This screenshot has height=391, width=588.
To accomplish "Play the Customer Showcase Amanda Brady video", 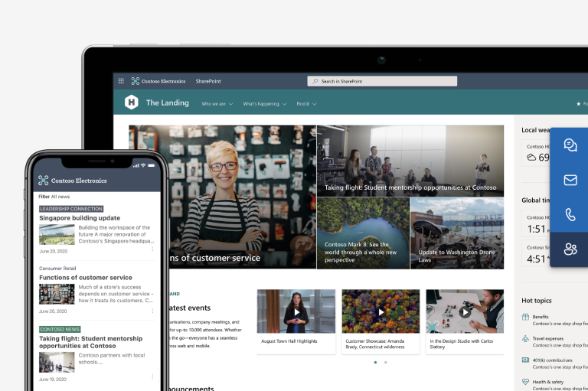I will [381, 312].
